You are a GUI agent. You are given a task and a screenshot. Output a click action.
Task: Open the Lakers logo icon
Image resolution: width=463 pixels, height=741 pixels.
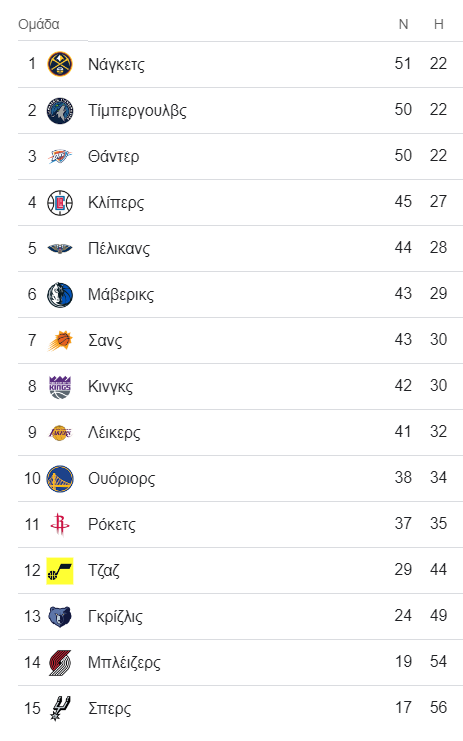(60, 432)
